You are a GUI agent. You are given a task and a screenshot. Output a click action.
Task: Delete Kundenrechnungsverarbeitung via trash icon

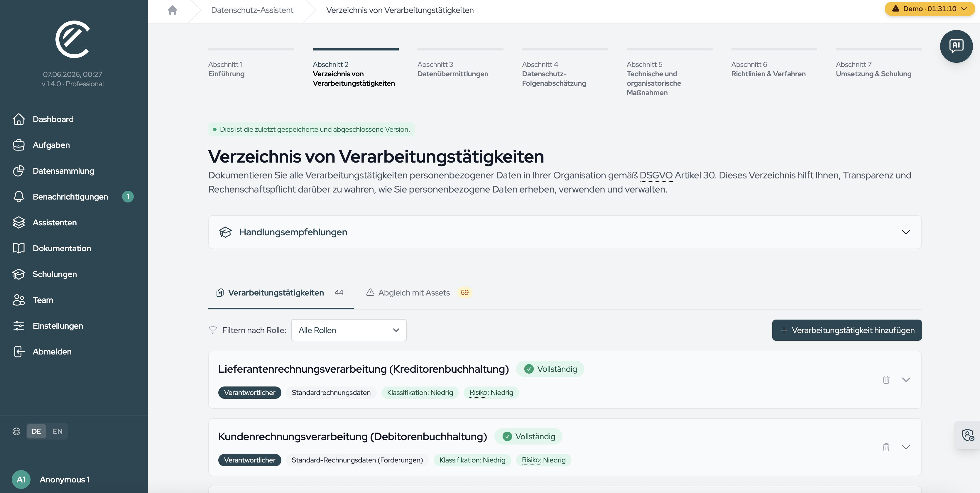click(x=886, y=447)
